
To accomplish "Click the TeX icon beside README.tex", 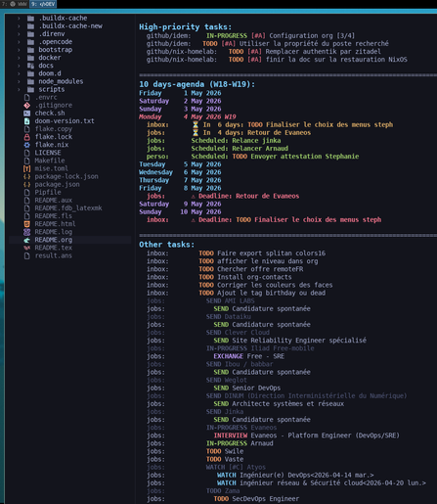I will click(x=27, y=248).
